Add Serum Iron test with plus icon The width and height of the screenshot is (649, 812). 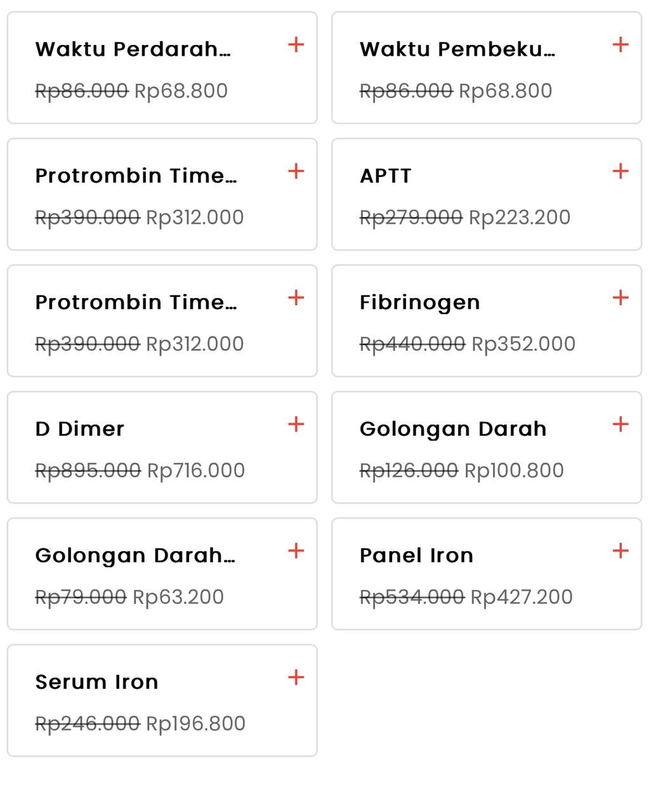pos(296,678)
